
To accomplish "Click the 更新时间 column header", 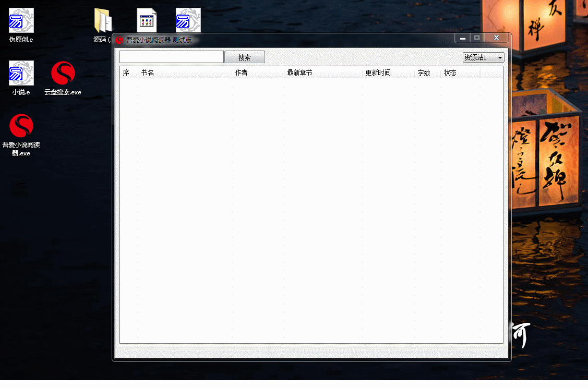I will point(388,73).
